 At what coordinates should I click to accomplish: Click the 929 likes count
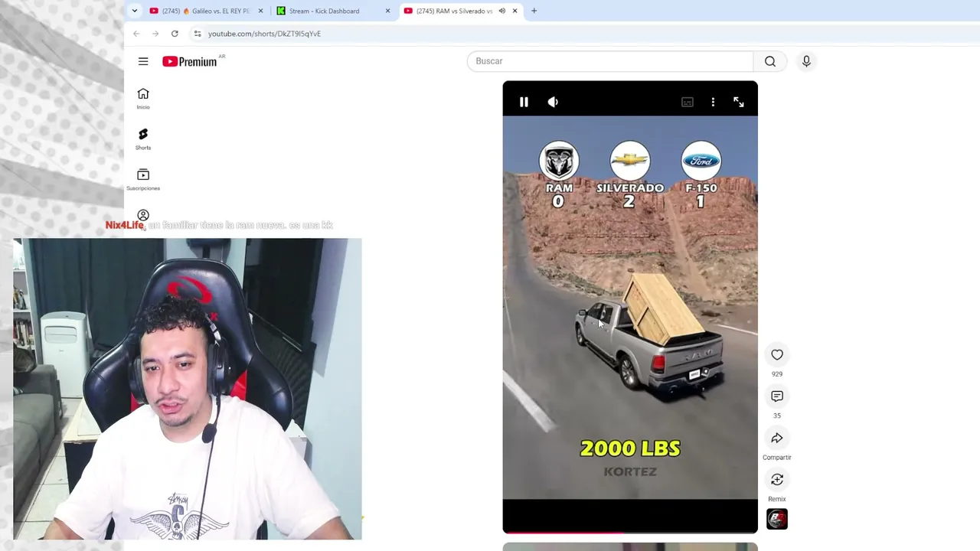pyautogui.click(x=777, y=374)
